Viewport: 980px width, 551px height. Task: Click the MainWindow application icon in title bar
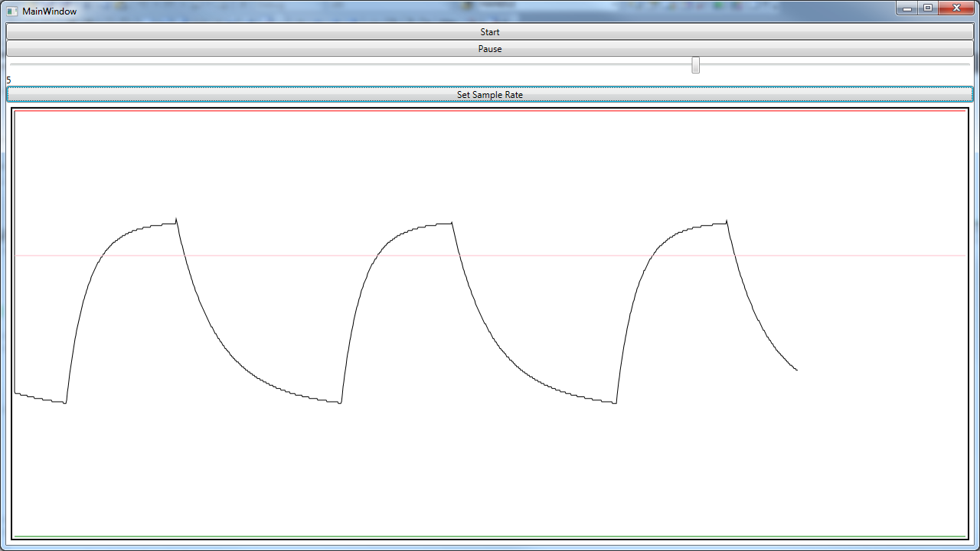[x=11, y=11]
